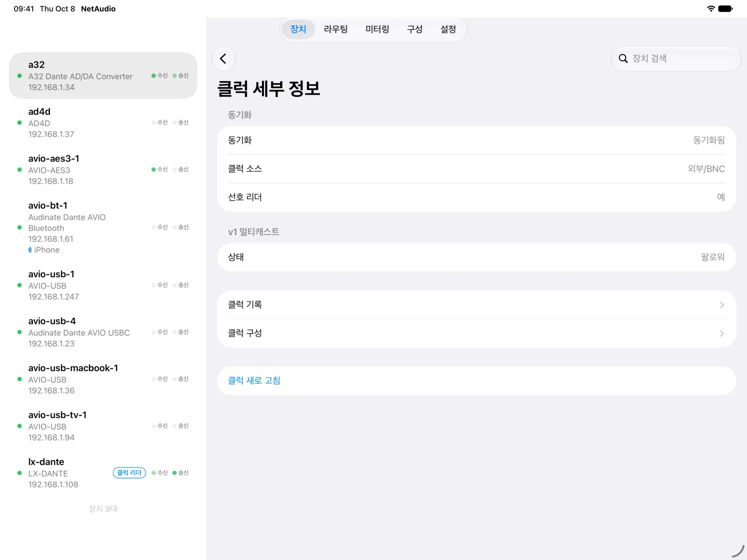Select the ad4d device
Image resolution: width=747 pixels, height=560 pixels.
(103, 123)
